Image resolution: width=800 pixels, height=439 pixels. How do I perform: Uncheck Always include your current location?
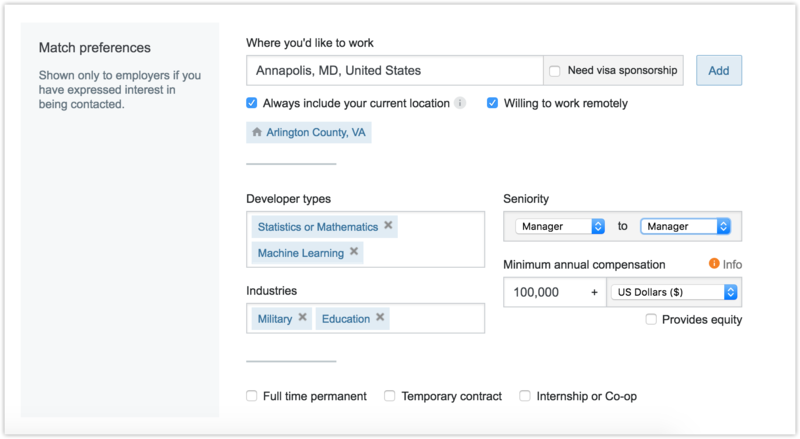pyautogui.click(x=252, y=103)
